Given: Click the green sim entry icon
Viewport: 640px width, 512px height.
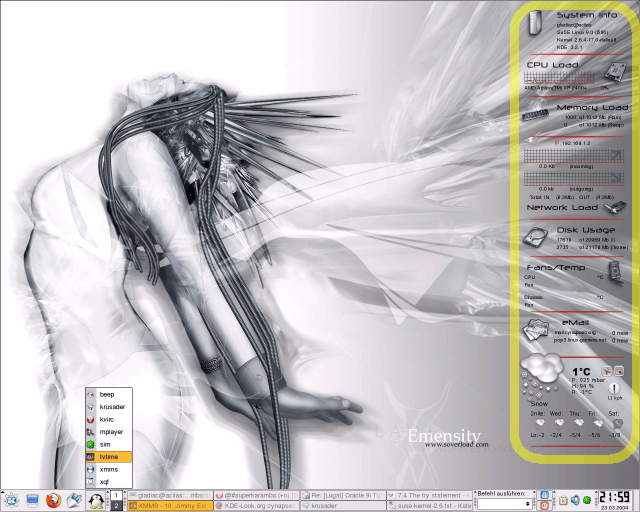Looking at the screenshot, I should [x=91, y=444].
